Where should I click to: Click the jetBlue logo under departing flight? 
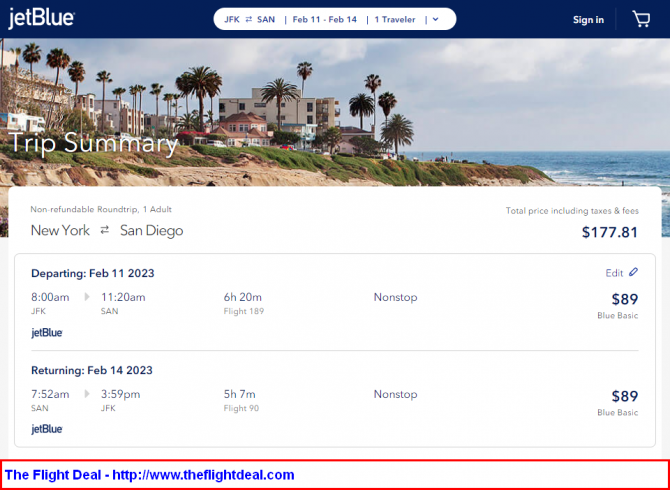click(x=47, y=332)
